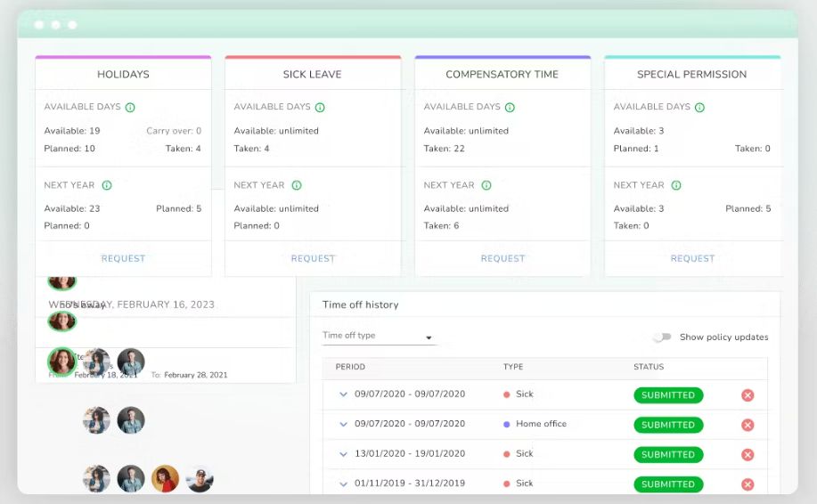Click the HOLIDAYS card title
Viewport: 817px width, 504px height.
tap(123, 75)
